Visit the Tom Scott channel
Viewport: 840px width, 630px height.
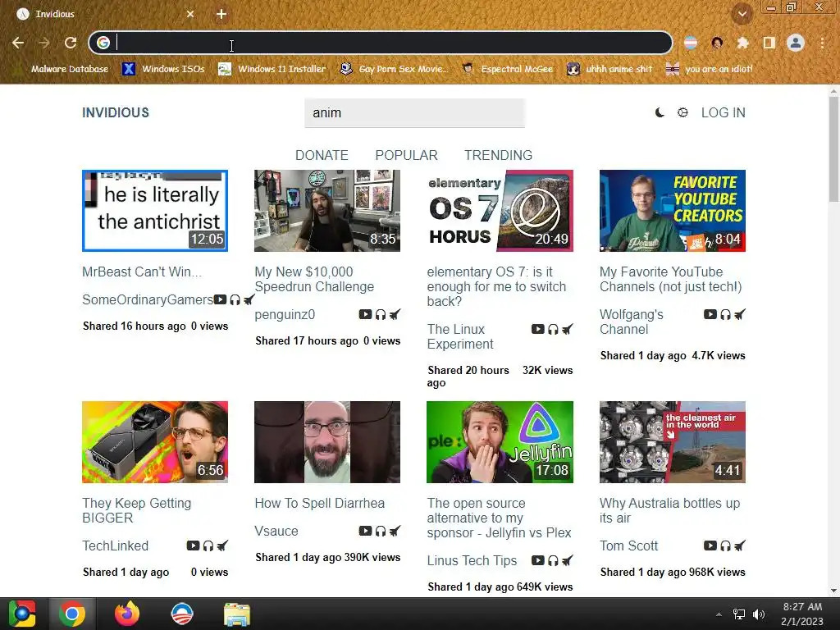[x=629, y=546]
